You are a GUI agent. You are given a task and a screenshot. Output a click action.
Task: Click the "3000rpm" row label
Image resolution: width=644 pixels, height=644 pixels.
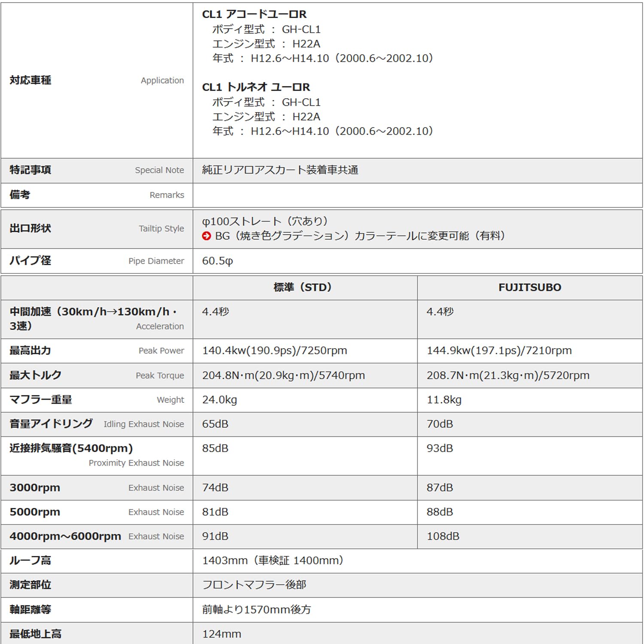click(x=35, y=488)
